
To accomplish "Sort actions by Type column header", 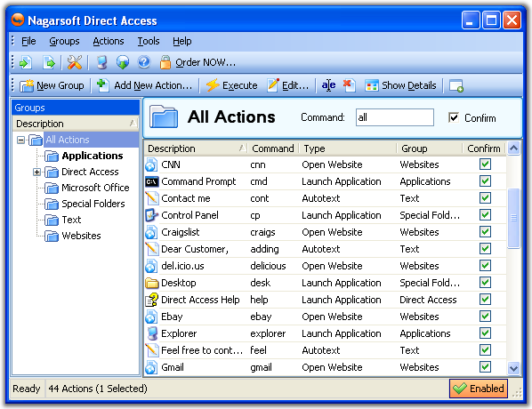I will [x=348, y=148].
